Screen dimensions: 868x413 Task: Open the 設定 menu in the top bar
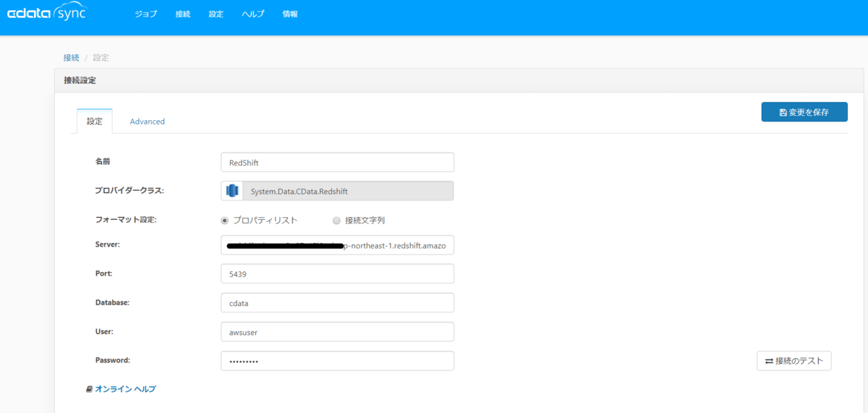coord(216,14)
